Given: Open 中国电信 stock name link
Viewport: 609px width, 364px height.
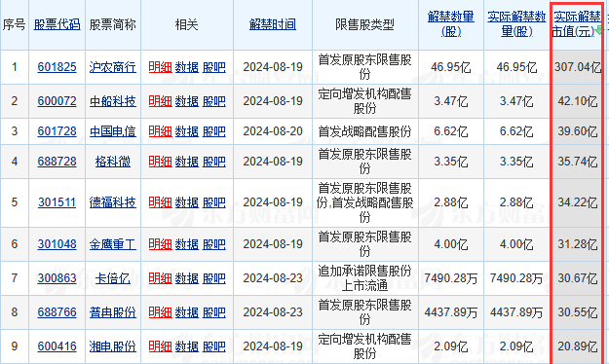Looking at the screenshot, I should click(113, 131).
